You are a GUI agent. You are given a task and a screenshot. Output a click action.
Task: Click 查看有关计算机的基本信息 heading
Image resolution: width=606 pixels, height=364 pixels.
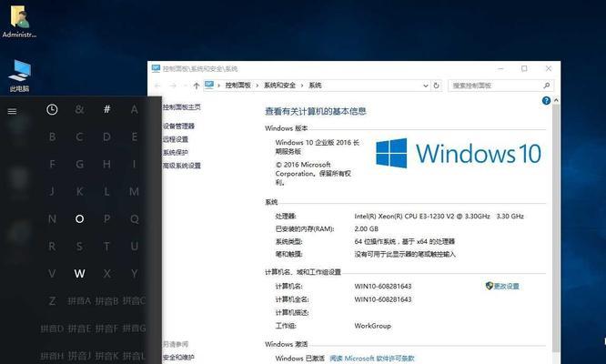point(316,111)
